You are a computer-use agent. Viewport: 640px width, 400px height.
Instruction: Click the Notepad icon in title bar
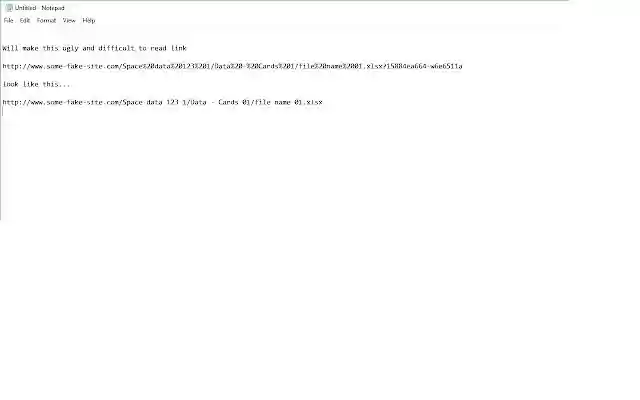[x=9, y=8]
